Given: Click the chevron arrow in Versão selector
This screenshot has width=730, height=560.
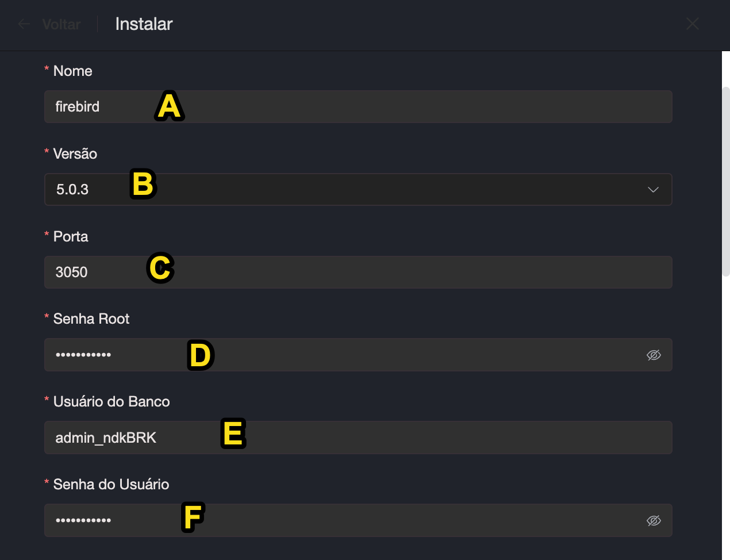Looking at the screenshot, I should pos(653,190).
